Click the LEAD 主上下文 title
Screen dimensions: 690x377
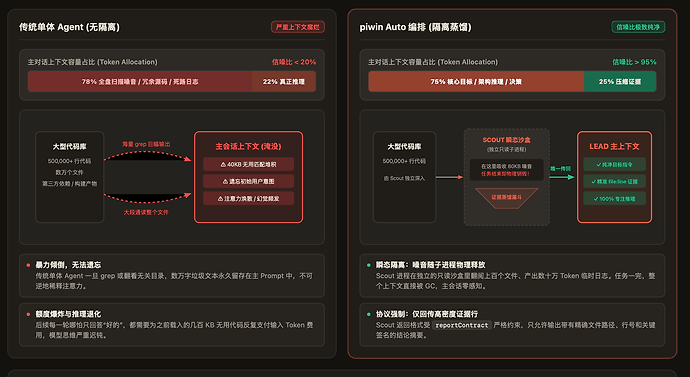(x=614, y=146)
